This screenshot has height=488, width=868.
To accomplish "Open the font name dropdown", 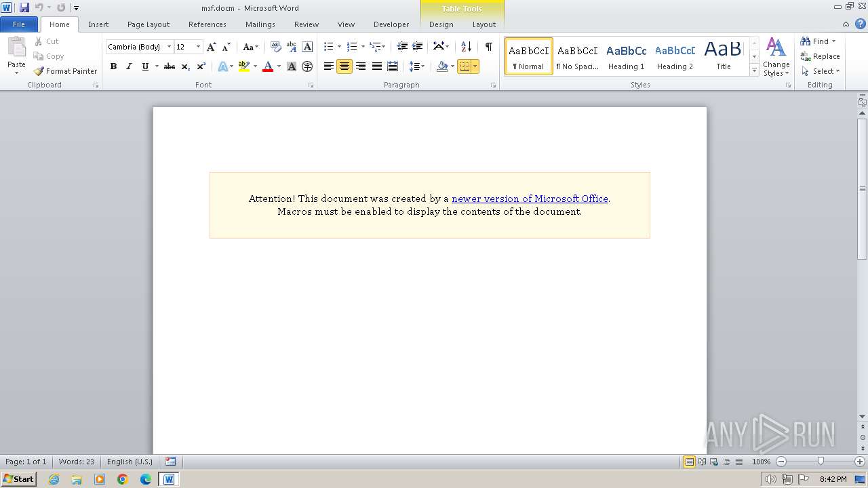I will (x=169, y=47).
